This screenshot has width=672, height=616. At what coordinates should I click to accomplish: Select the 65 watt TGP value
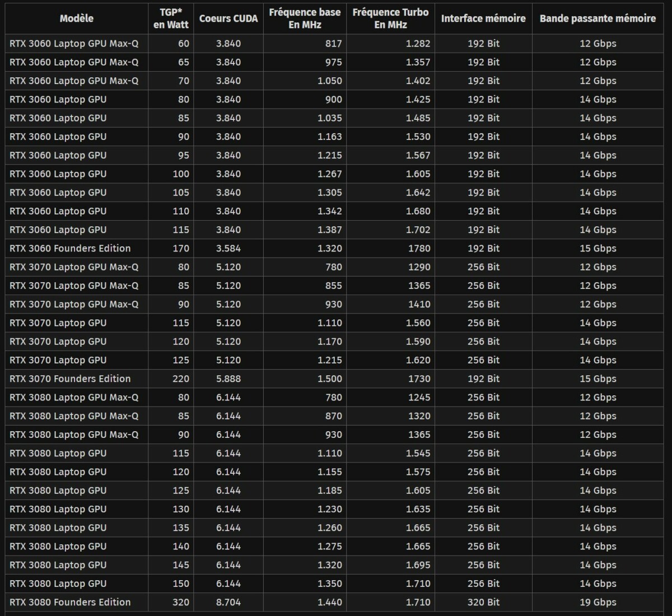pos(184,62)
